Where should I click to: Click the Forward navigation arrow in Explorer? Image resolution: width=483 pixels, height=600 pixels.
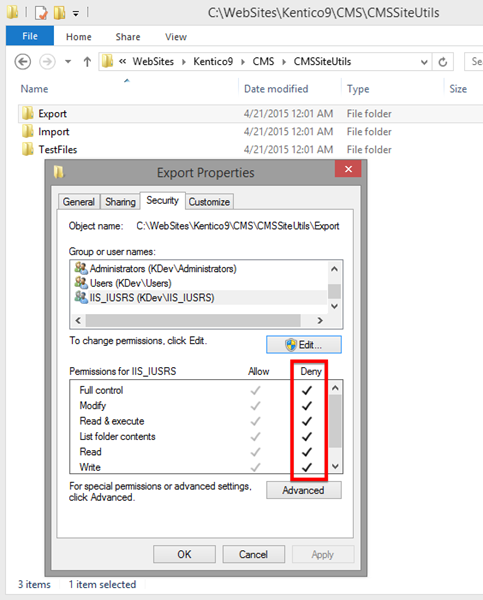(47, 62)
